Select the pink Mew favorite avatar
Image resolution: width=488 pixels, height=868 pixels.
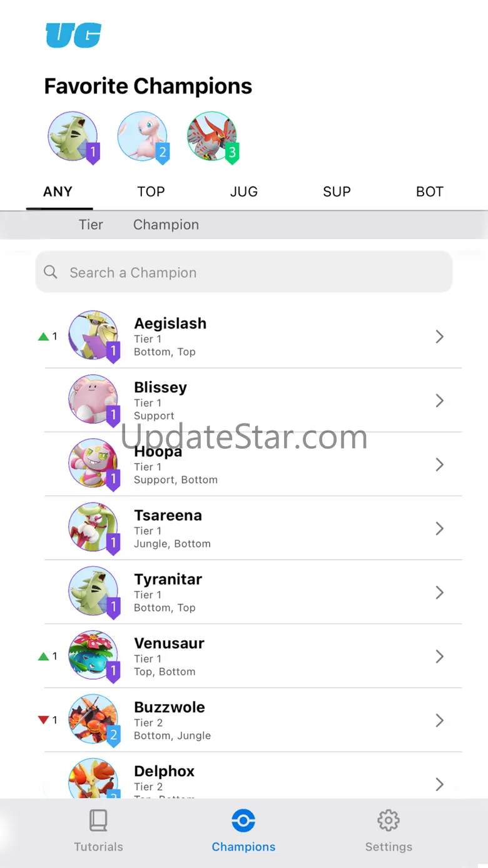tap(143, 136)
